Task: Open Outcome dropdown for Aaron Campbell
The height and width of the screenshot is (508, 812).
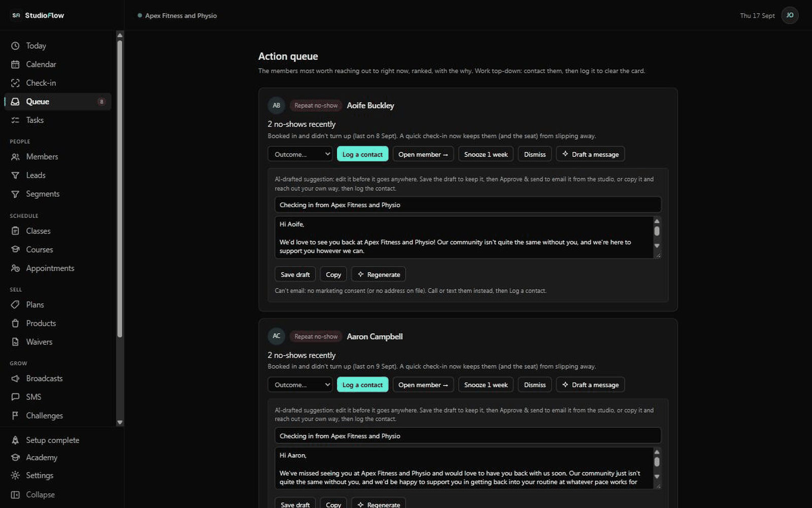Action: [300, 385]
